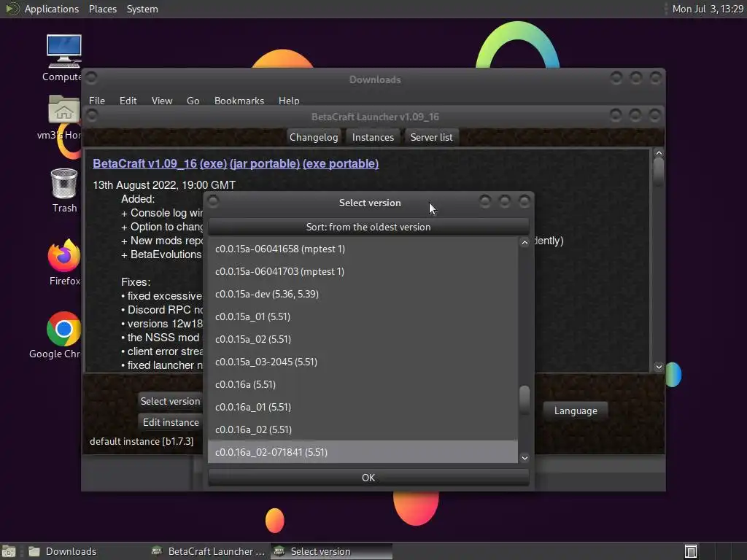Open the (jar portable) download link
The height and width of the screenshot is (560, 747).
pos(264,163)
